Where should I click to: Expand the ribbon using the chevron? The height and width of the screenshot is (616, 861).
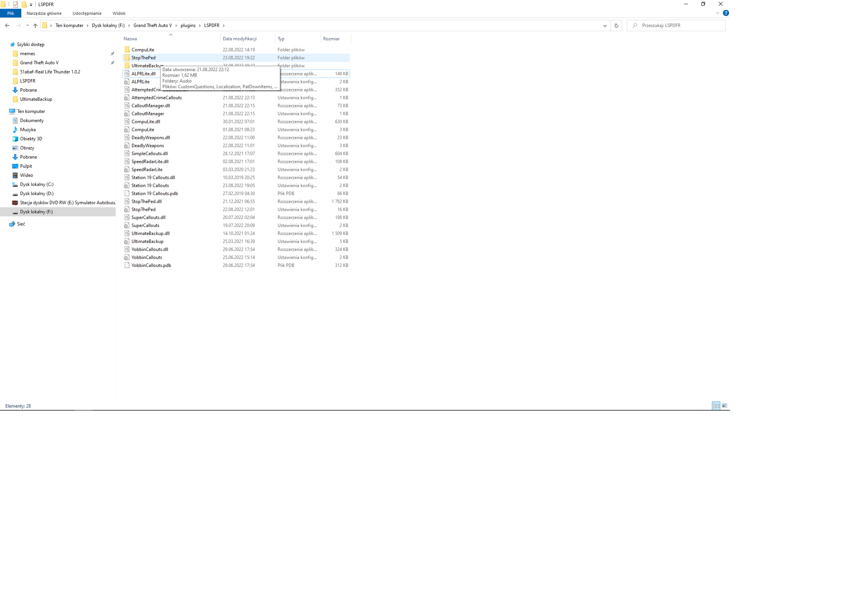click(717, 13)
